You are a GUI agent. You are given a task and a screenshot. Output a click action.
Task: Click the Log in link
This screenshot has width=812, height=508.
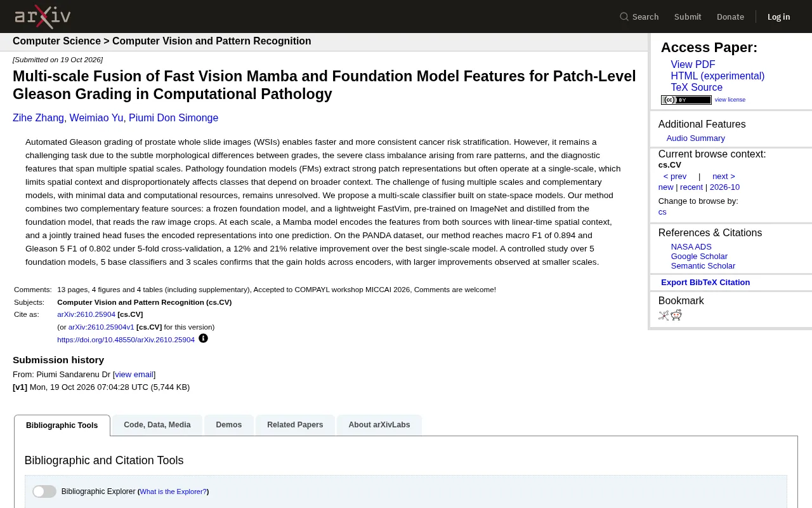(x=778, y=17)
